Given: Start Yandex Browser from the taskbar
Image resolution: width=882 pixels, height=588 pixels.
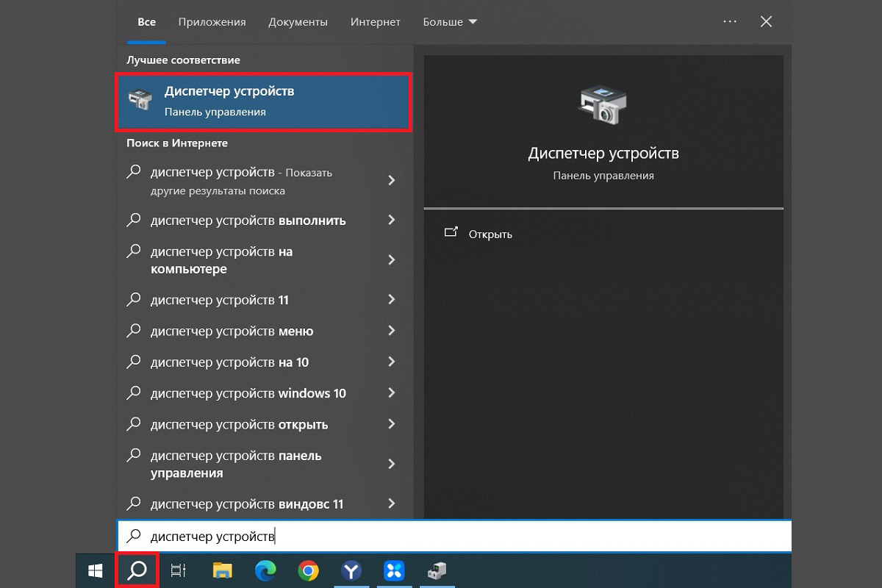Looking at the screenshot, I should [x=351, y=570].
